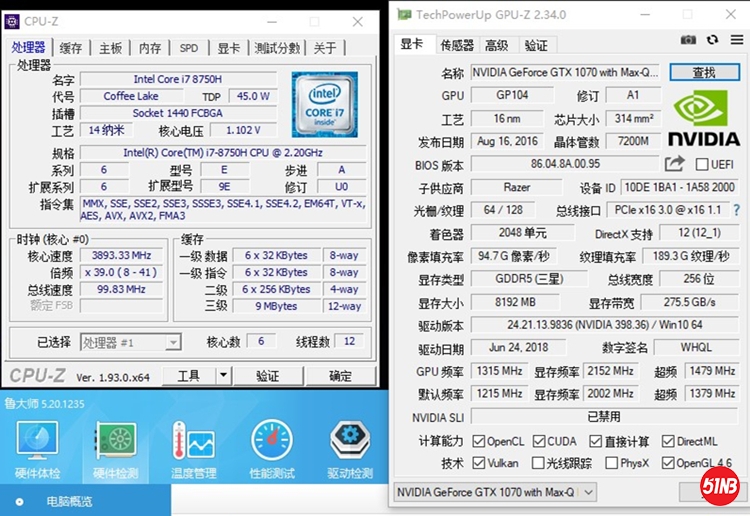Switch to the 传感器 tab in GPU-Z

457,45
